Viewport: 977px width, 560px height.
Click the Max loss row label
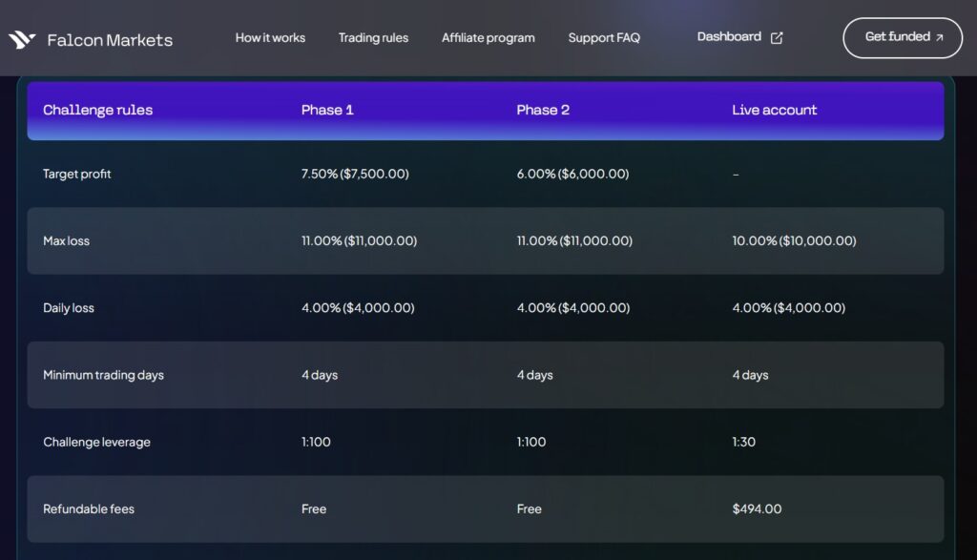coord(66,241)
